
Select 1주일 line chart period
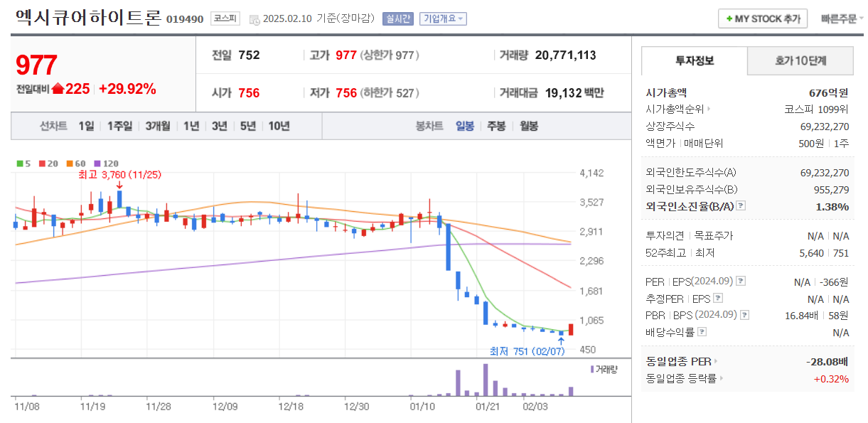119,126
